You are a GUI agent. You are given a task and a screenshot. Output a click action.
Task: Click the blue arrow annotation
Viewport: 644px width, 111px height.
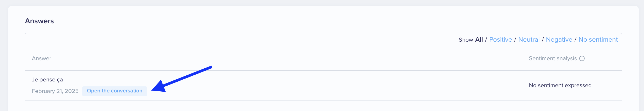182,79
